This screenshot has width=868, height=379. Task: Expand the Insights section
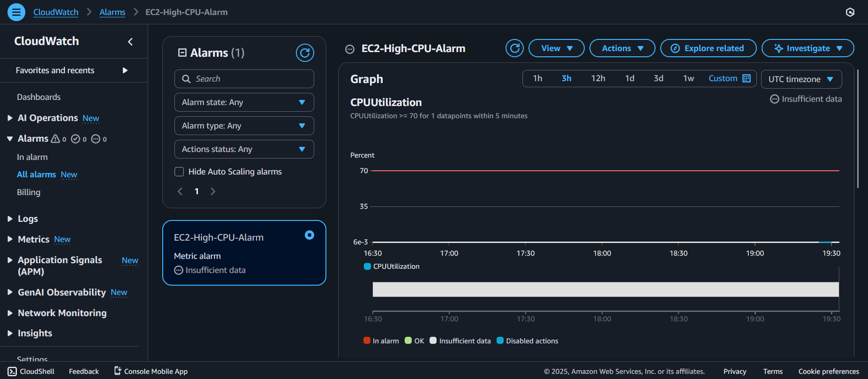10,333
